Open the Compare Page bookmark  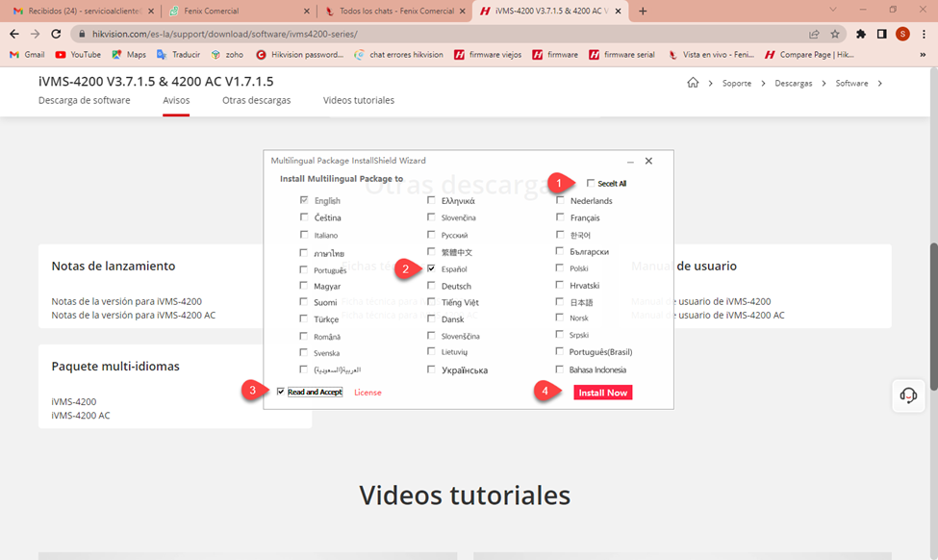(809, 55)
